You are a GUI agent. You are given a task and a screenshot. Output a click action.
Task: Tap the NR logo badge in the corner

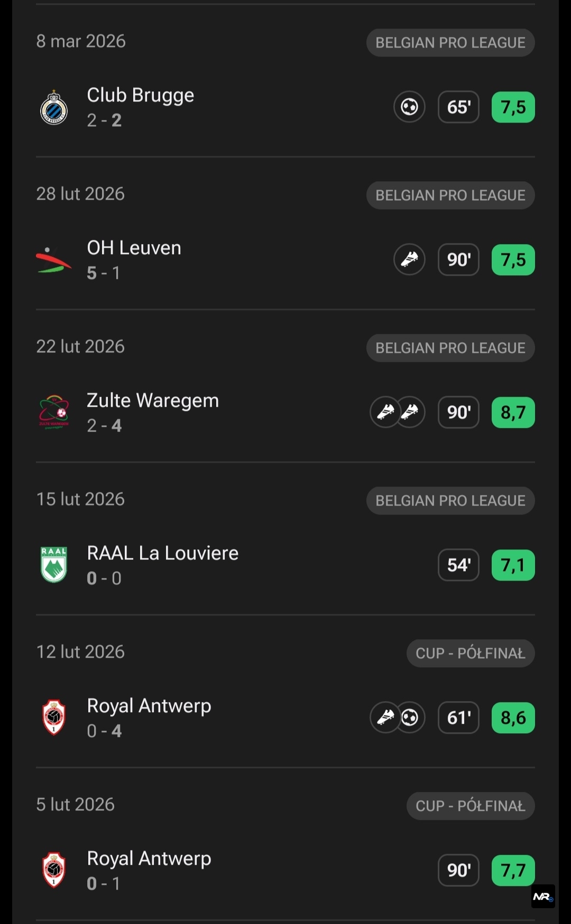[543, 897]
